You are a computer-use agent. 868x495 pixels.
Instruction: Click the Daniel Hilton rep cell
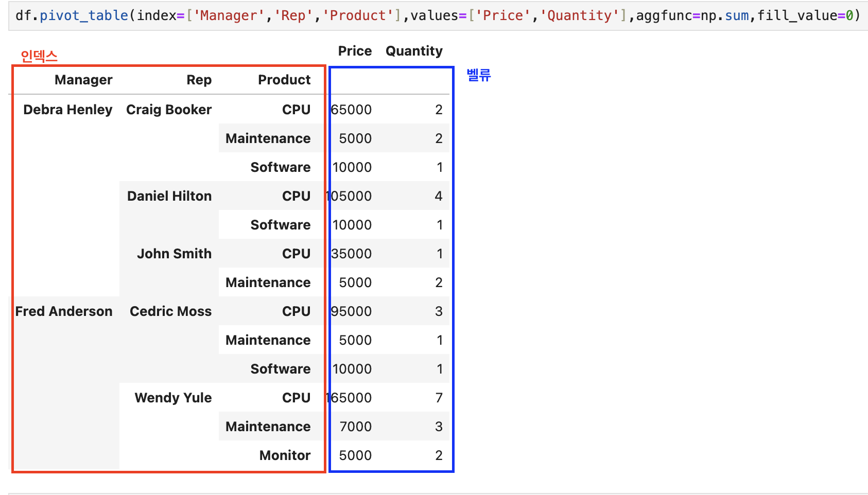169,196
